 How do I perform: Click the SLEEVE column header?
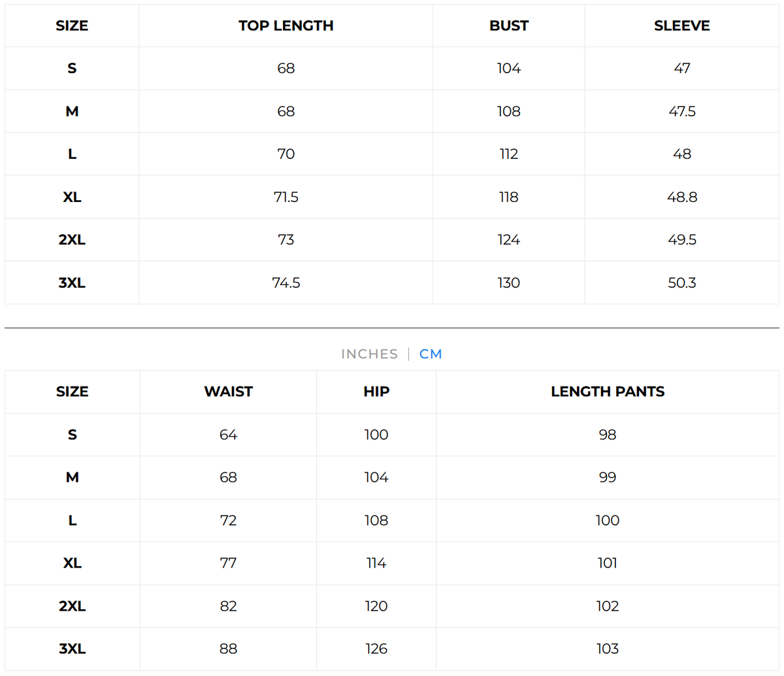[681, 25]
